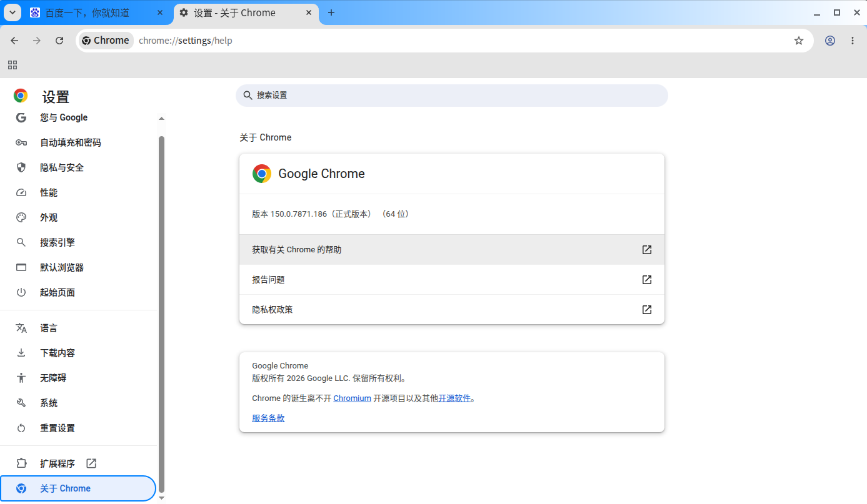Click the sidebar vertical scrollbar thumb

[x=161, y=314]
